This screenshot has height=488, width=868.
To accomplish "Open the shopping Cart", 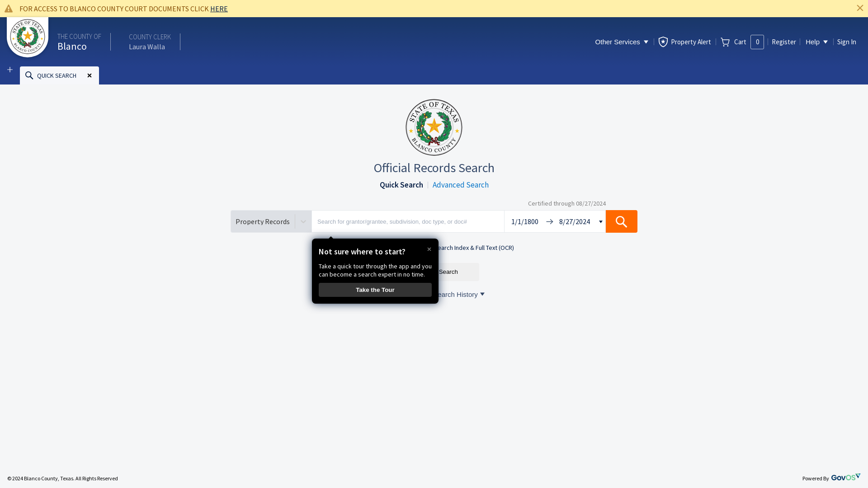I will point(734,42).
